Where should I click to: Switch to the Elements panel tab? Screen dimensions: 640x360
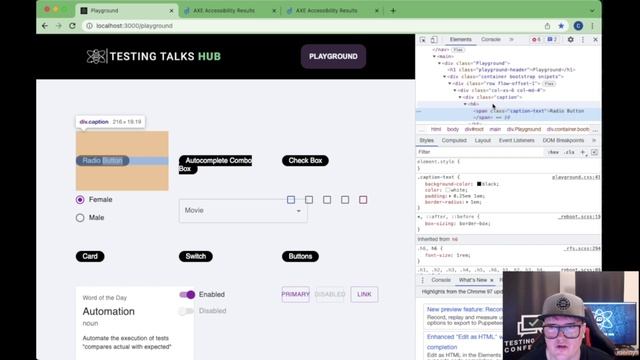(460, 40)
